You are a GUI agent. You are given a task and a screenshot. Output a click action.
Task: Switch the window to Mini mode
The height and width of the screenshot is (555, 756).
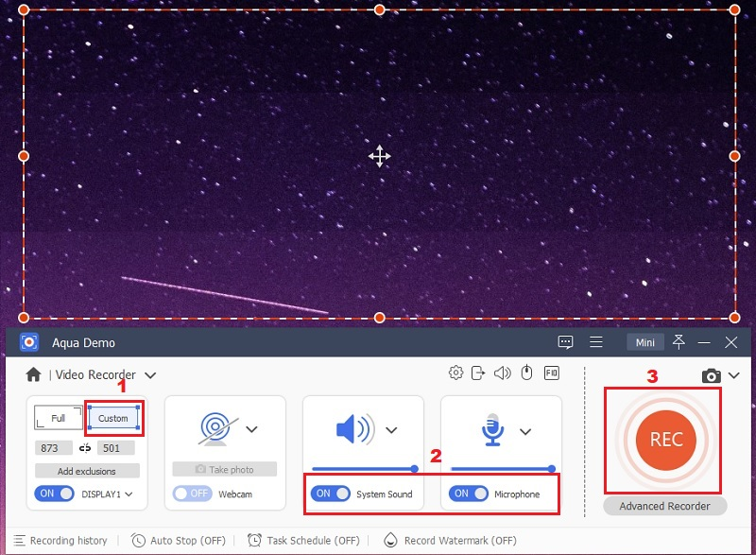(x=645, y=342)
